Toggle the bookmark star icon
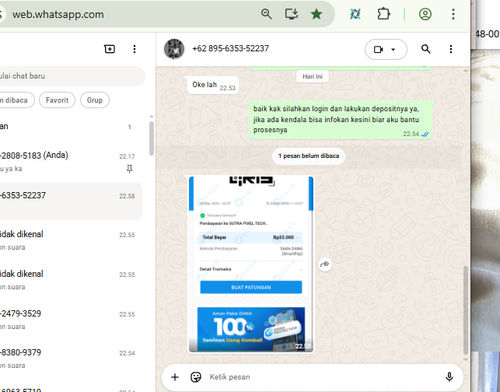 (316, 14)
